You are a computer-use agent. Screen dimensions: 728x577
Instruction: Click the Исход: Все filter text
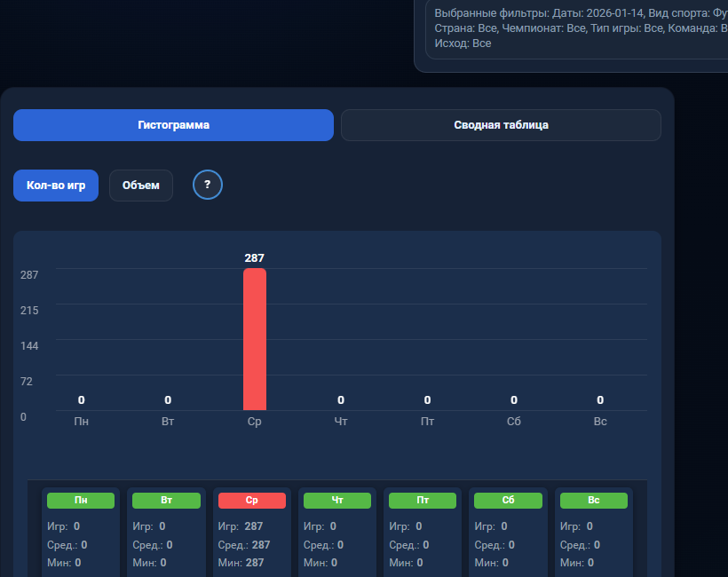[463, 43]
